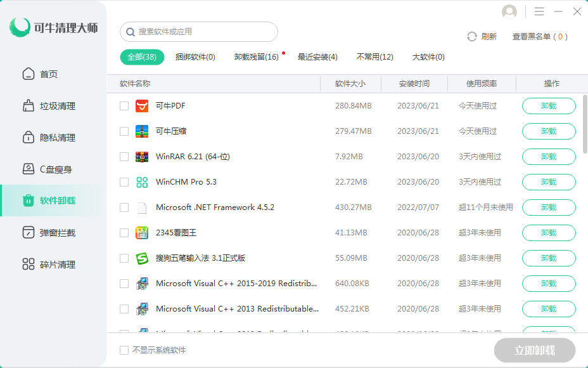Enable 不显示系统软件 checkbox
This screenshot has height=368, width=588.
point(124,350)
